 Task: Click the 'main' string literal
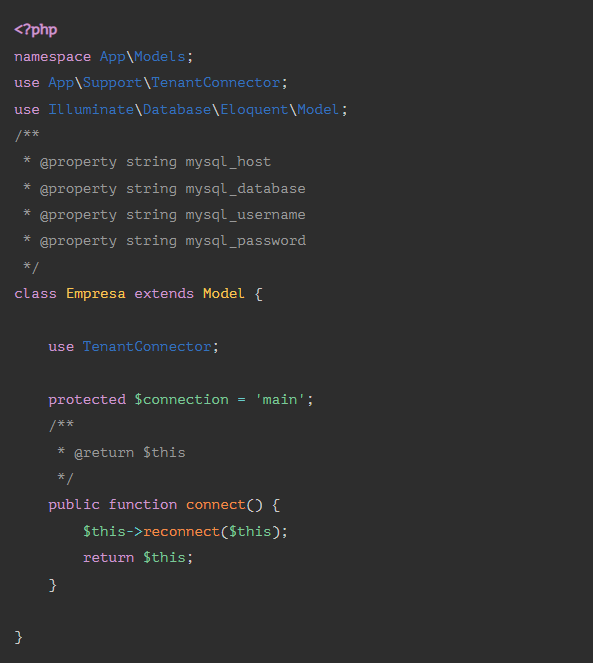280,399
